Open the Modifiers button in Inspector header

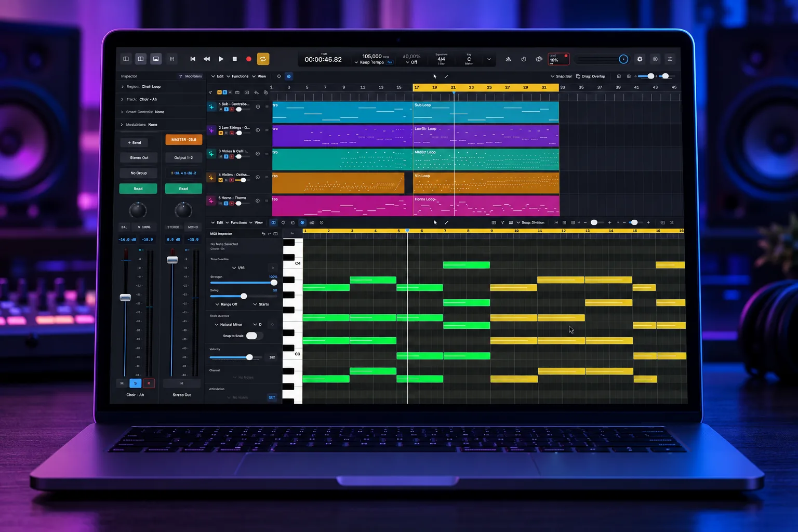(x=191, y=76)
